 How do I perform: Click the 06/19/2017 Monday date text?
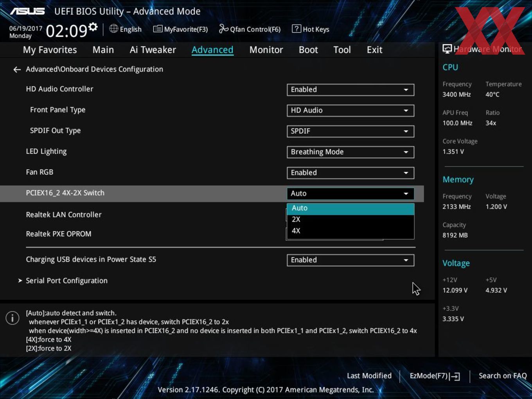click(25, 32)
